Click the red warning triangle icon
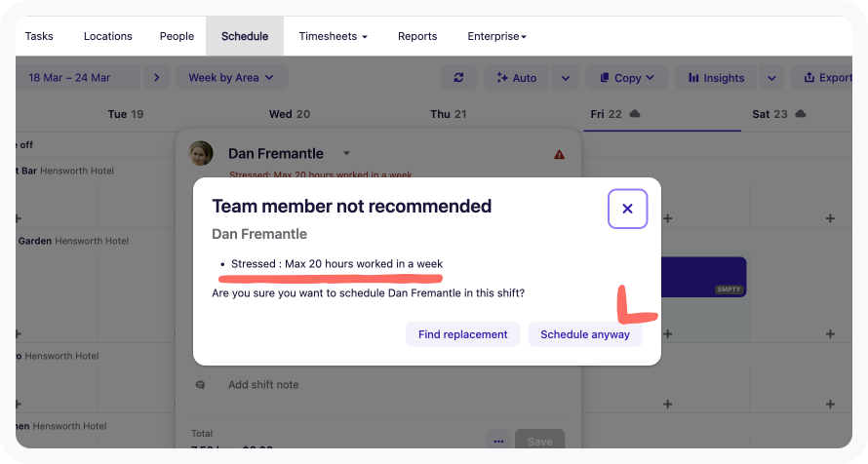Screen dimensions: 868x464 coord(559,154)
